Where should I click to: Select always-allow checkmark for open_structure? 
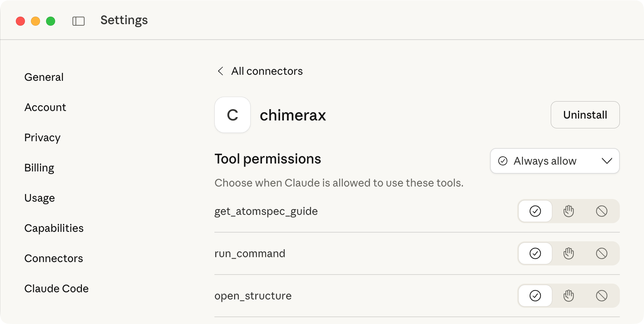point(535,296)
